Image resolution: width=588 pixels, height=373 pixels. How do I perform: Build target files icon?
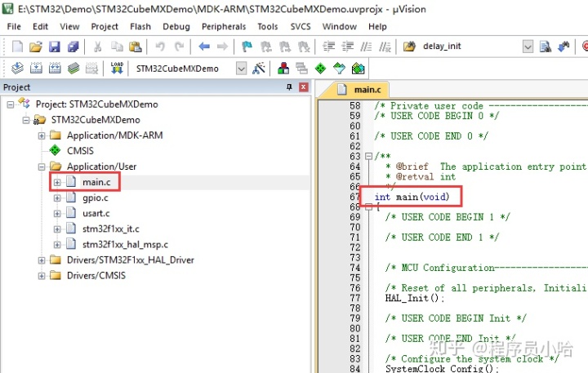(36, 69)
